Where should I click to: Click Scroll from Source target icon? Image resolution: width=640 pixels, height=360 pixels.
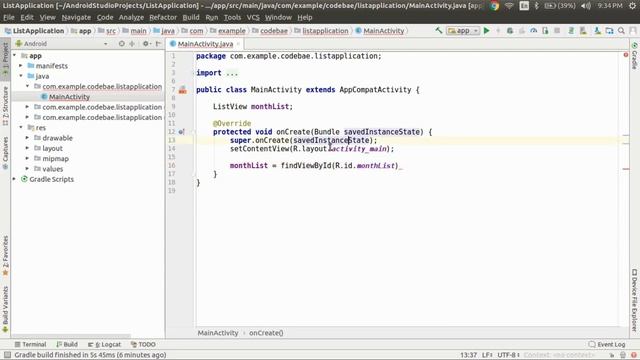click(x=122, y=44)
